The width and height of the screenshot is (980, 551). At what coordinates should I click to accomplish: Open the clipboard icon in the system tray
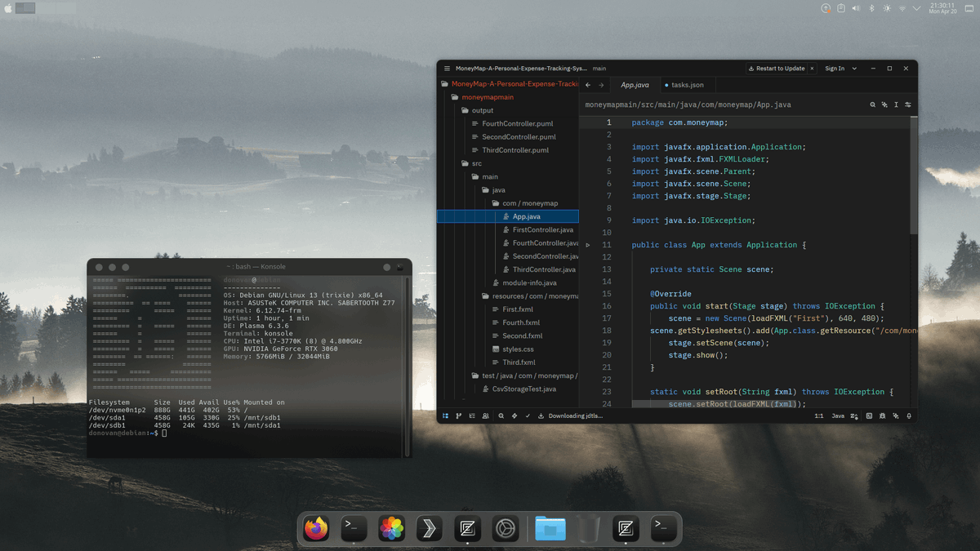click(841, 8)
